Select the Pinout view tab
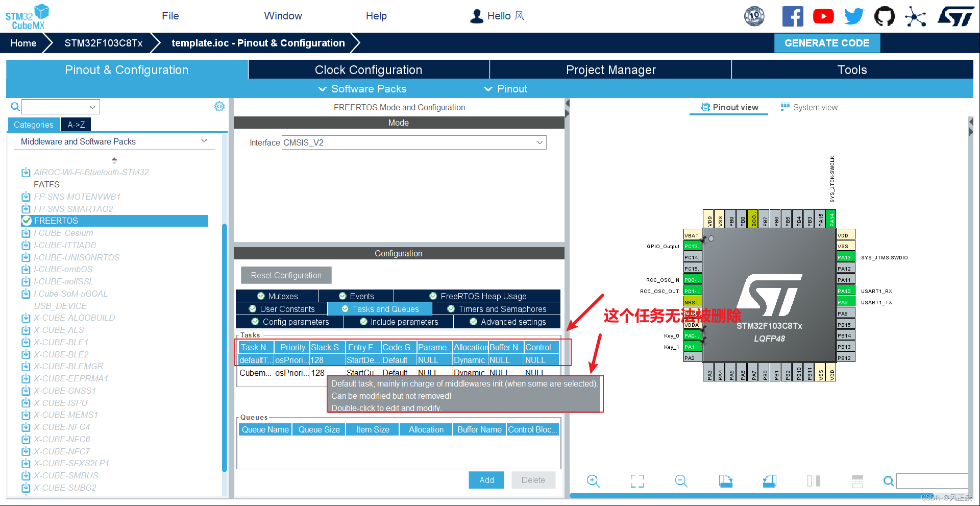Screen dimensions: 980x506 point(729,107)
